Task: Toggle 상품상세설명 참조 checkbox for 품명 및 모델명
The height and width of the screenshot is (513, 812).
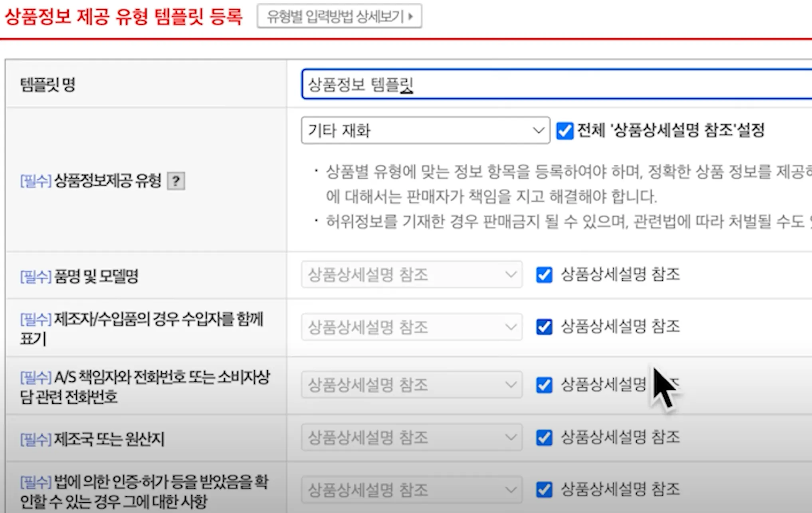Action: (544, 275)
